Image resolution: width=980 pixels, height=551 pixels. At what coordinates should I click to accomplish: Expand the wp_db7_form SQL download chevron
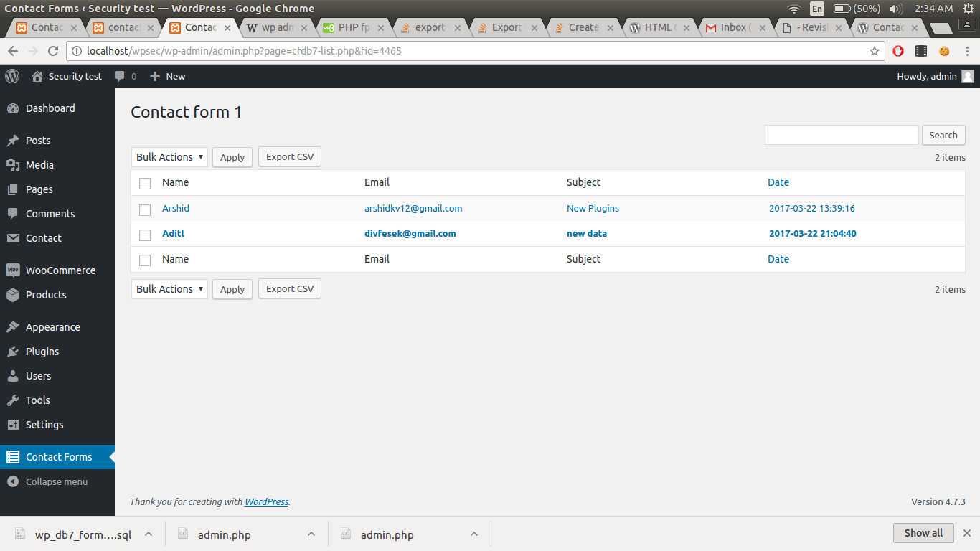pyautogui.click(x=148, y=534)
